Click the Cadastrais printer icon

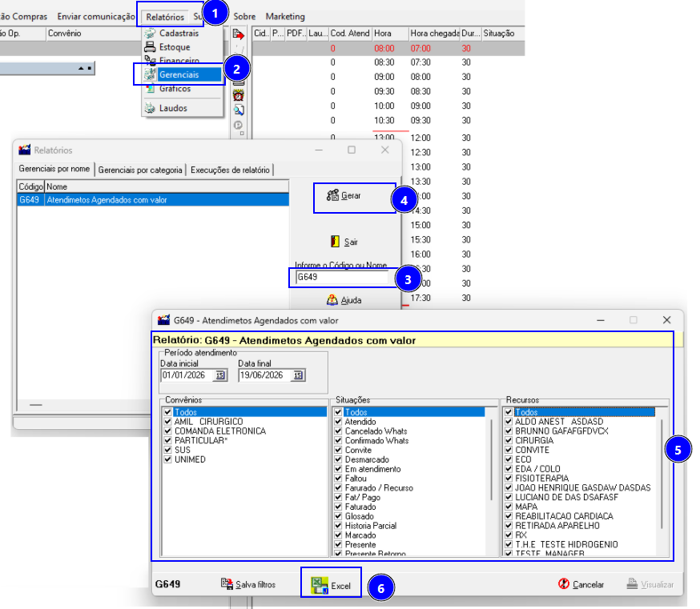coord(150,33)
